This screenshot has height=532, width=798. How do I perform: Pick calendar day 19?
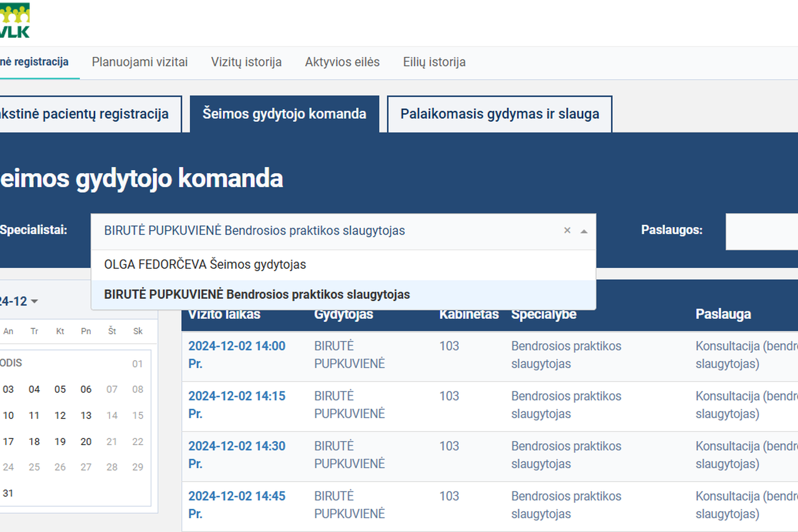[60, 442]
